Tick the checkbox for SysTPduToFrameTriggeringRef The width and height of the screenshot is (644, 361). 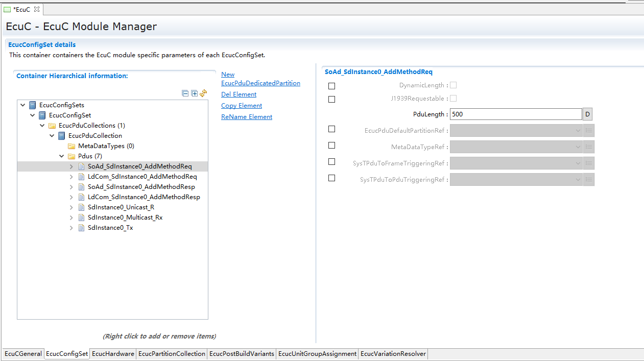pyautogui.click(x=331, y=162)
